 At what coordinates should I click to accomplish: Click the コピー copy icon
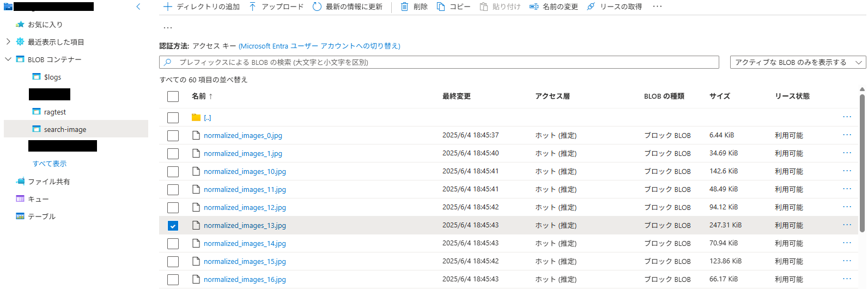pos(441,7)
